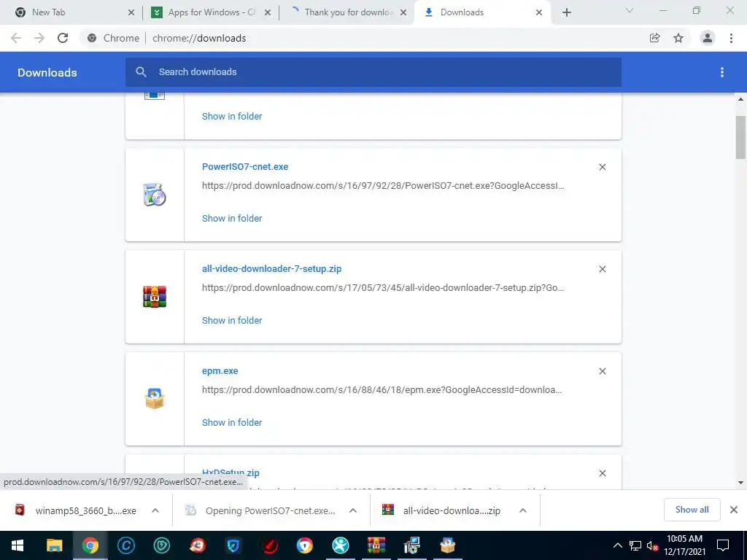Click the all-video-downloader source URL
The height and width of the screenshot is (560, 747).
click(382, 287)
